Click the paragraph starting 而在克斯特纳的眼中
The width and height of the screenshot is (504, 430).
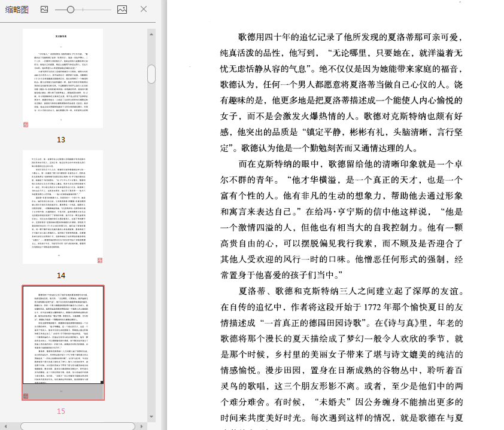pyautogui.click(x=341, y=219)
